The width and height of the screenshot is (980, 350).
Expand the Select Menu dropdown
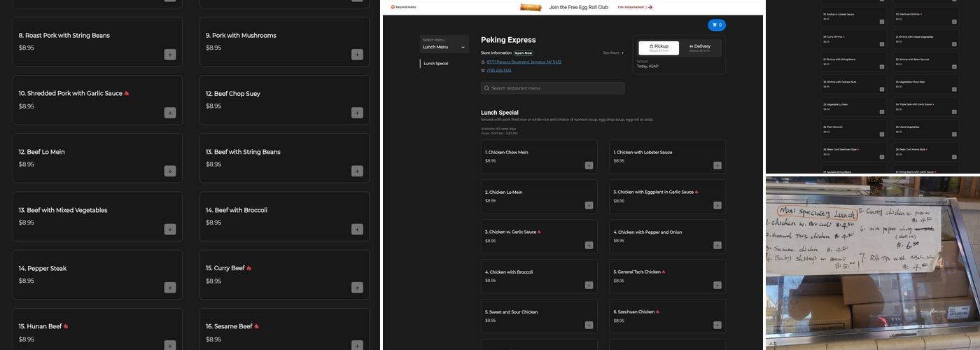tap(444, 44)
